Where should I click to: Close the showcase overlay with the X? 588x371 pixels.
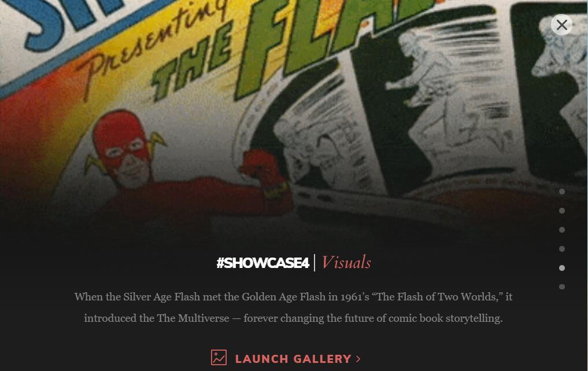[x=561, y=25]
